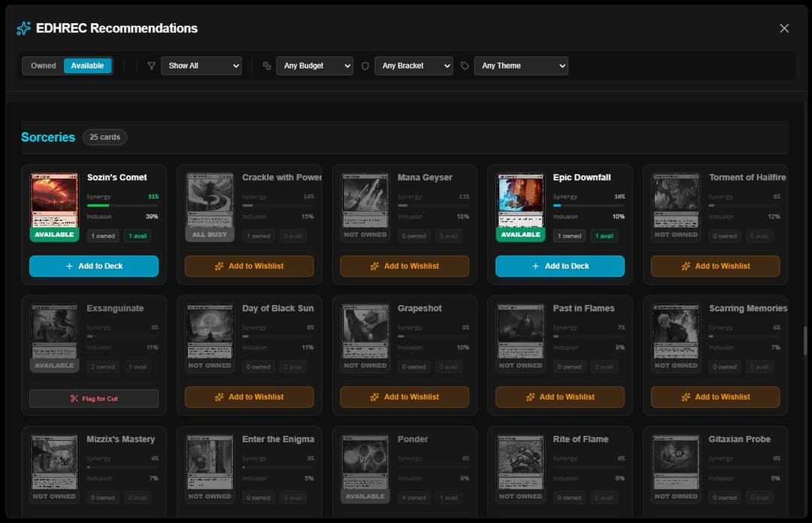The image size is (812, 523).
Task: Open the Show All filter dropdown
Action: 201,66
